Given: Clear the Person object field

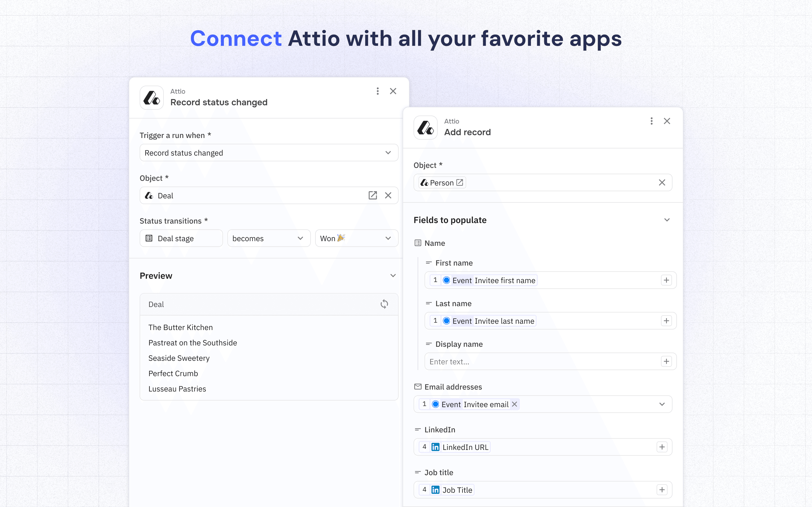Looking at the screenshot, I should (x=662, y=182).
